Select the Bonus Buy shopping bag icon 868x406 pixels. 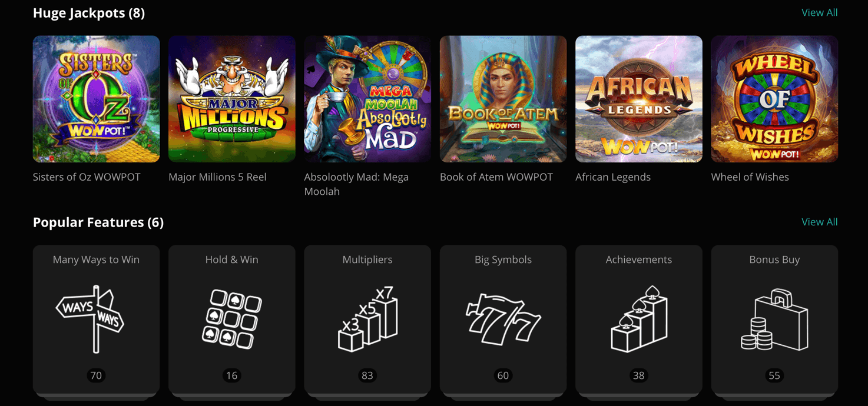[x=774, y=320]
